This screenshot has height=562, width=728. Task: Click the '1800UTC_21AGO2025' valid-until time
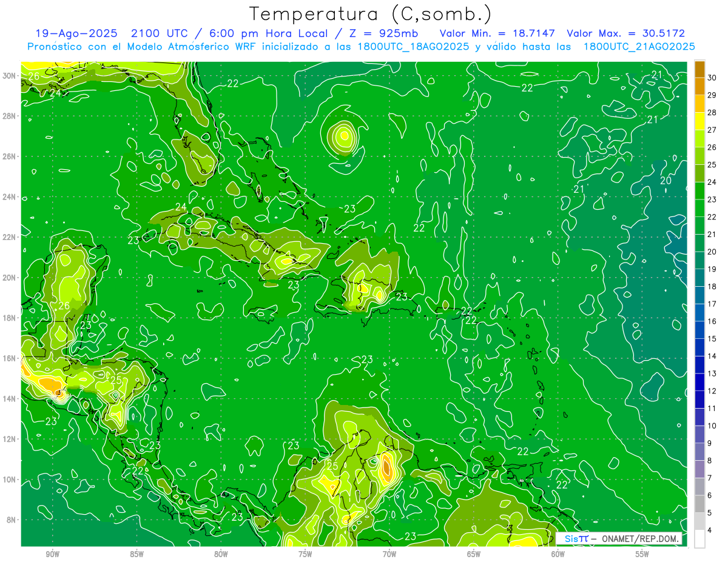[639, 47]
